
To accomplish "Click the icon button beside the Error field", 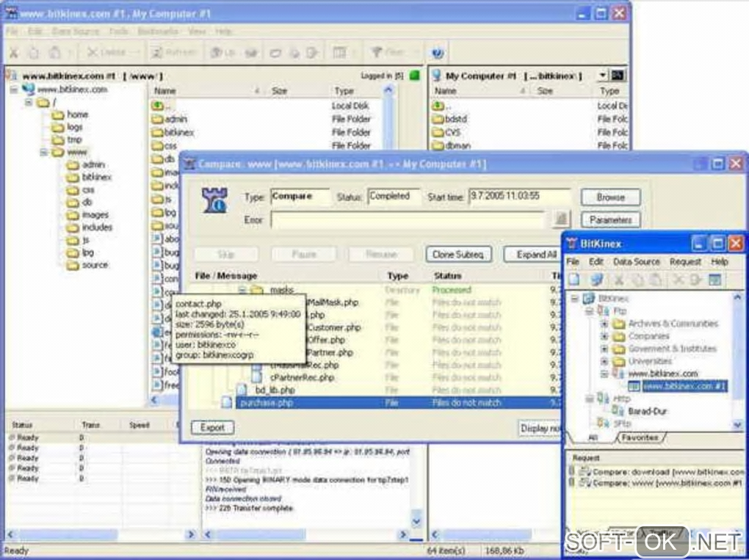I will 561,219.
